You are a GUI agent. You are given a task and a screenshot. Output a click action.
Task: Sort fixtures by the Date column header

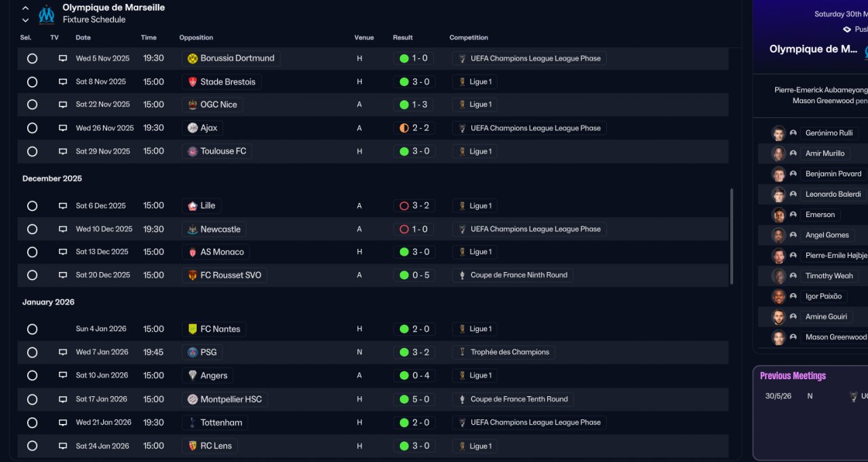tap(83, 38)
